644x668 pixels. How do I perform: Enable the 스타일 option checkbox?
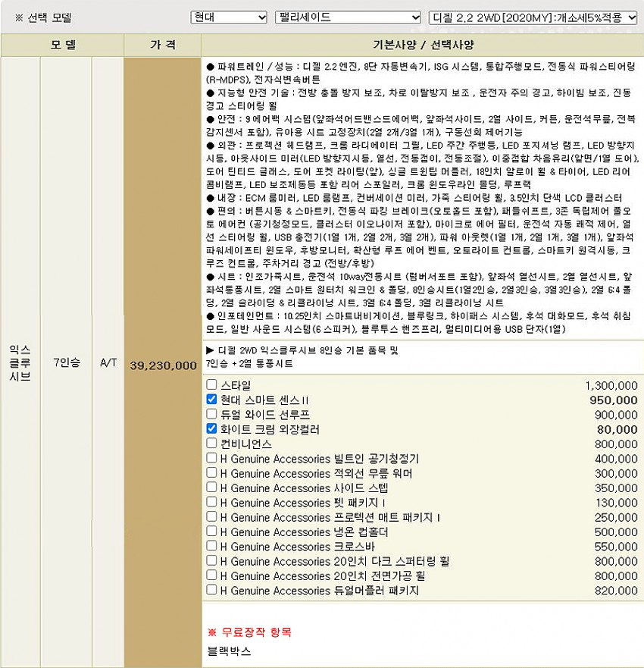[x=212, y=385]
